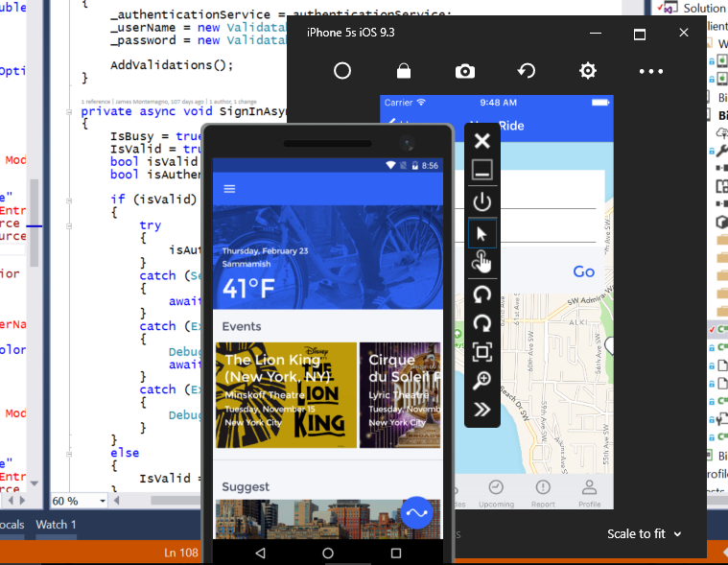Click the editor horizontal scrollbar left arrow
728x565 pixels.
tap(116, 501)
